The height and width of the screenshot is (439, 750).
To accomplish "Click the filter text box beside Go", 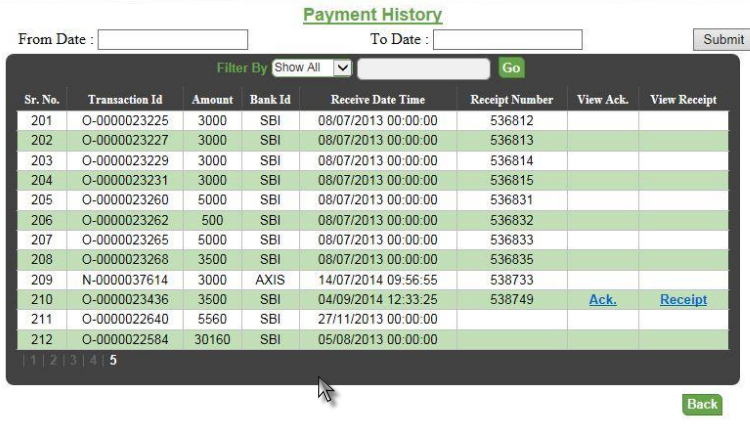I will (x=424, y=68).
